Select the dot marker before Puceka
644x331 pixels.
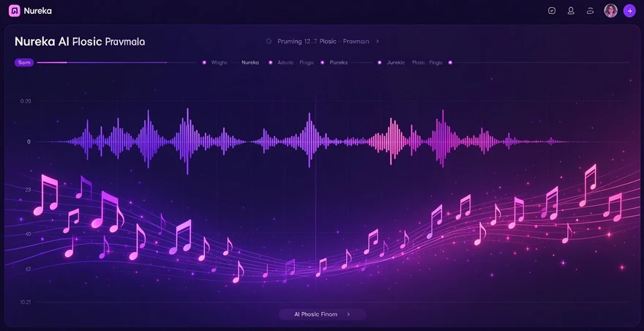point(322,62)
